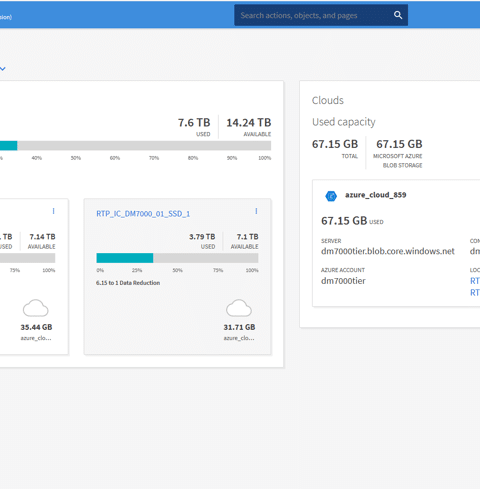Expand the blue chevron dropdown below header
The width and height of the screenshot is (480, 489).
(3, 69)
